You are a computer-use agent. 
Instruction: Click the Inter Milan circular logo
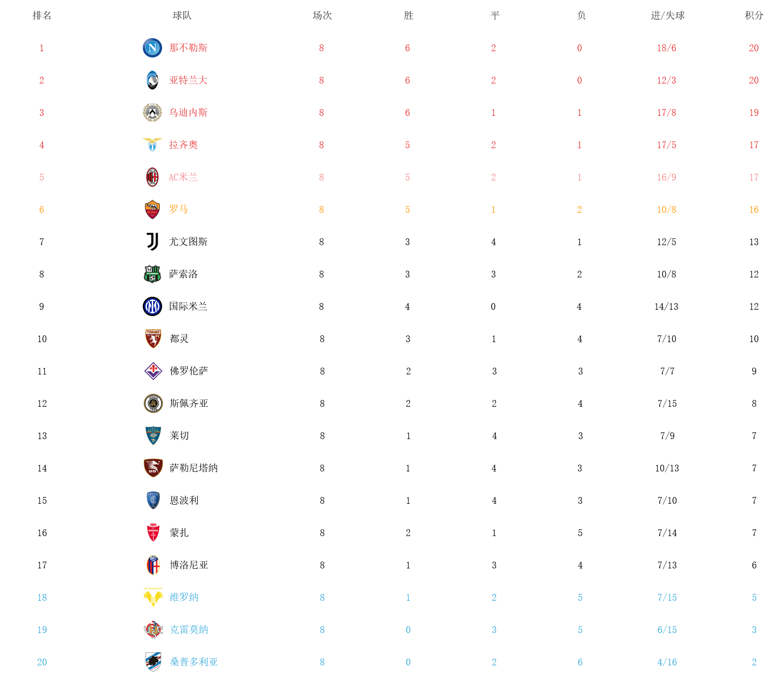[152, 306]
